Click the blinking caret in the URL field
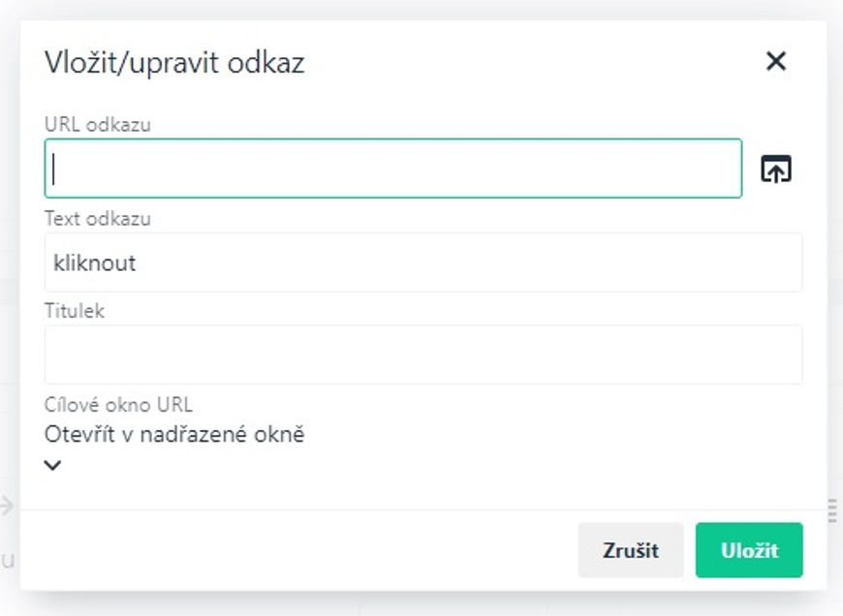The height and width of the screenshot is (616, 843). coord(53,169)
